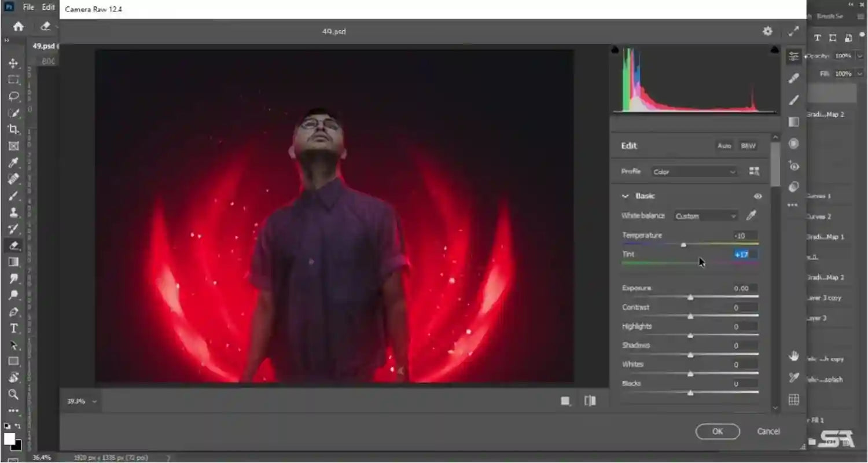Convert to B&W treatment

(748, 146)
